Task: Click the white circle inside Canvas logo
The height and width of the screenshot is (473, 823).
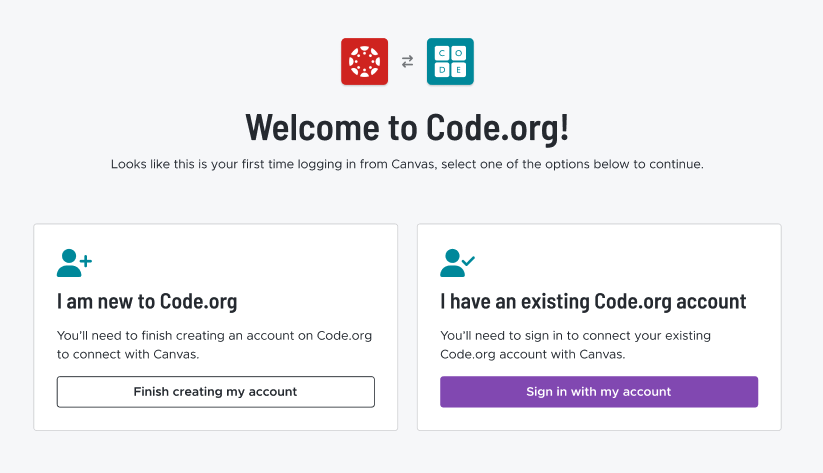Action: coord(364,61)
